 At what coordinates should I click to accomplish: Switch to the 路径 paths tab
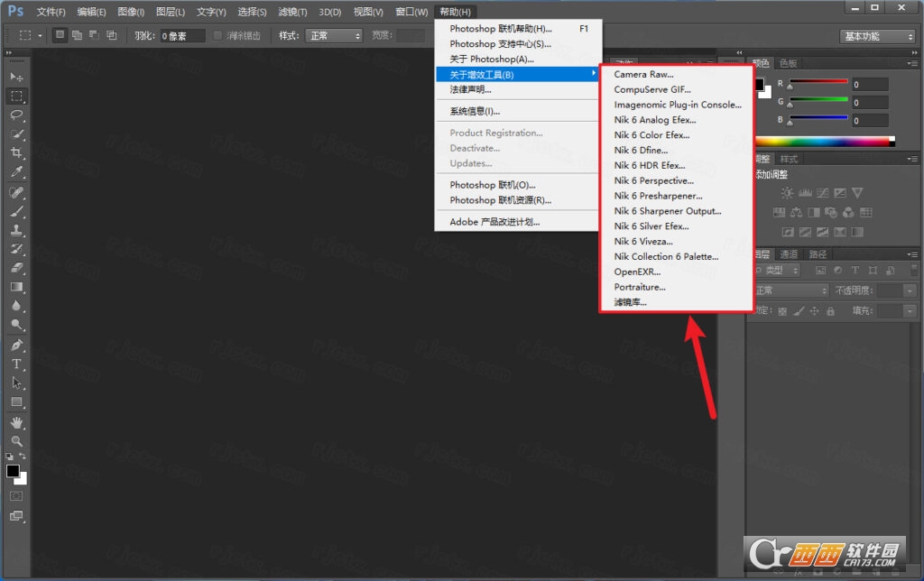(x=818, y=254)
